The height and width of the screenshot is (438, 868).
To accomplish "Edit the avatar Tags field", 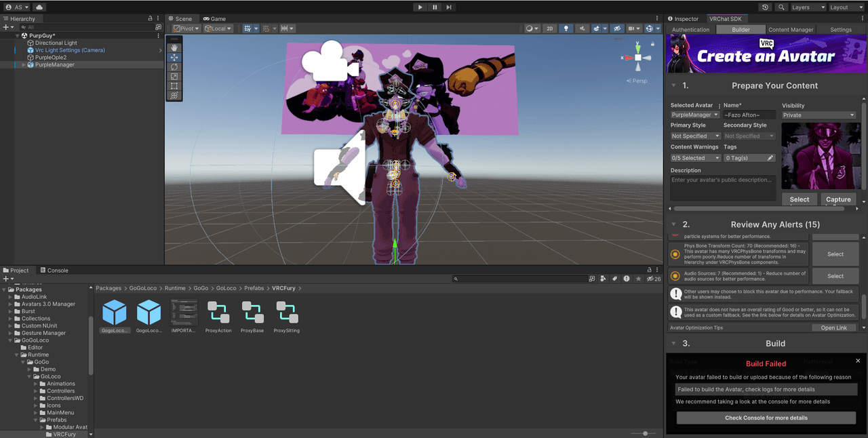I will point(749,158).
